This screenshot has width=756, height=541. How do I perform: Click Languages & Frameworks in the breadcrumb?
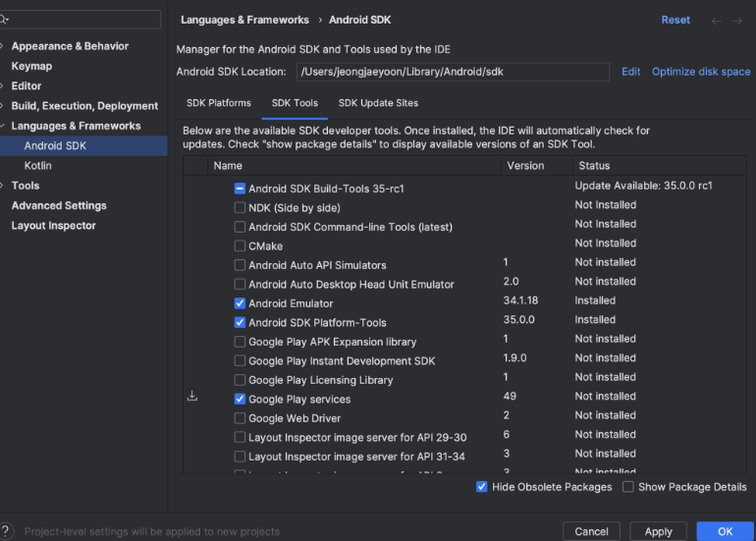click(244, 20)
